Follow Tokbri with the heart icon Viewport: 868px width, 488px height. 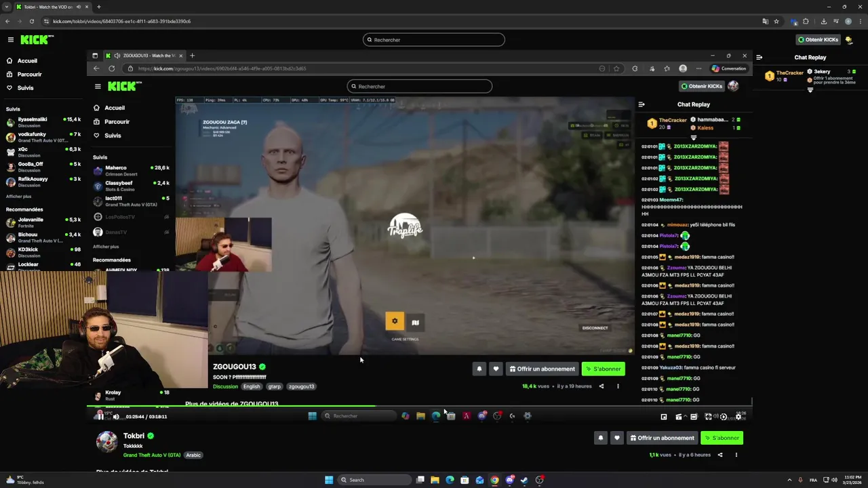pyautogui.click(x=616, y=438)
